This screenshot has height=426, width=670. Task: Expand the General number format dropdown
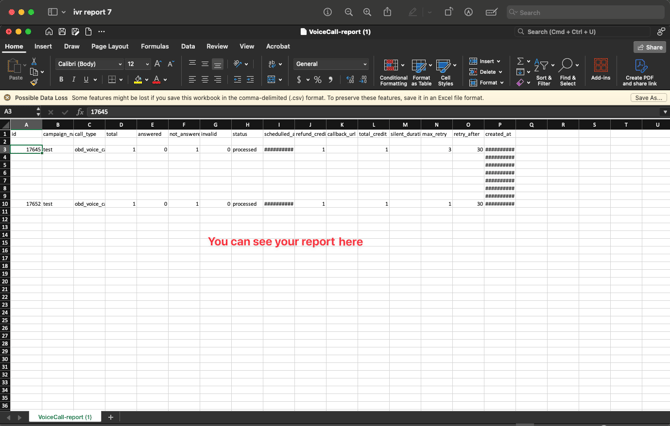point(331,64)
